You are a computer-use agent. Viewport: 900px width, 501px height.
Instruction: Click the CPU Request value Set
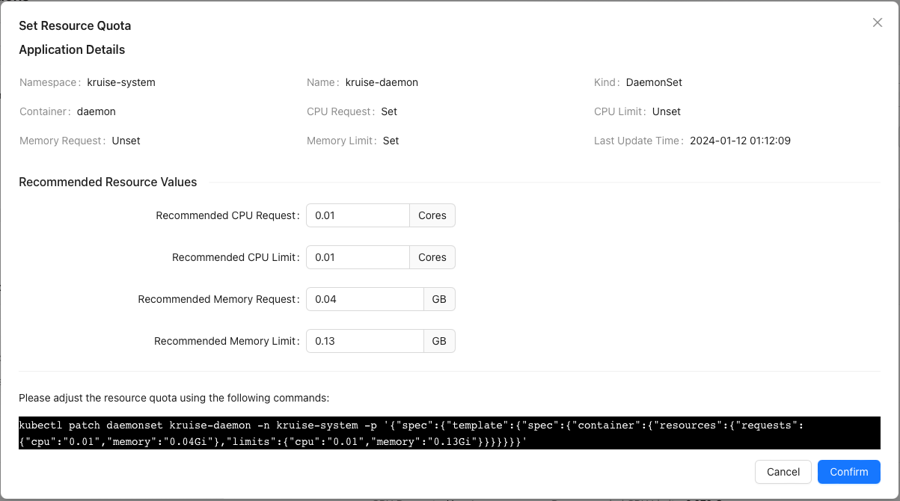coord(389,111)
